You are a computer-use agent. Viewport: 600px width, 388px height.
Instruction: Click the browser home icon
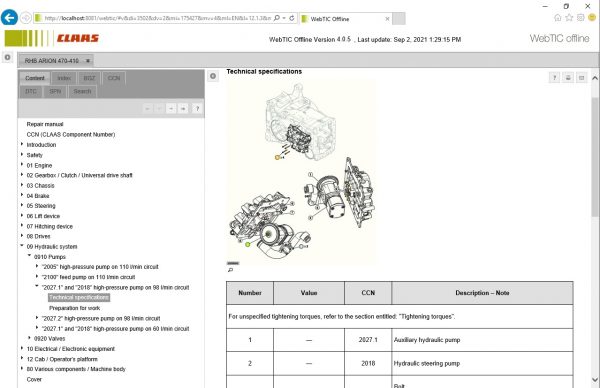point(558,18)
